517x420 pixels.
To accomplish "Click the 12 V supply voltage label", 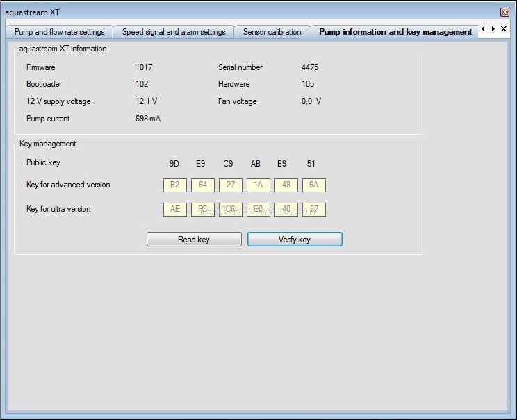I will tap(58, 101).
